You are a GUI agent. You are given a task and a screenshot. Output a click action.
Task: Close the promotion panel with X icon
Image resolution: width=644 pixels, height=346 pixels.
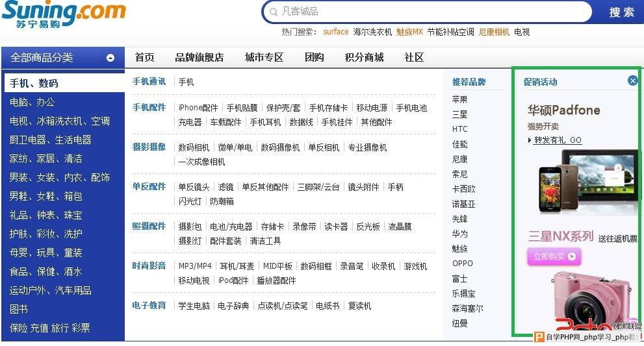(633, 81)
